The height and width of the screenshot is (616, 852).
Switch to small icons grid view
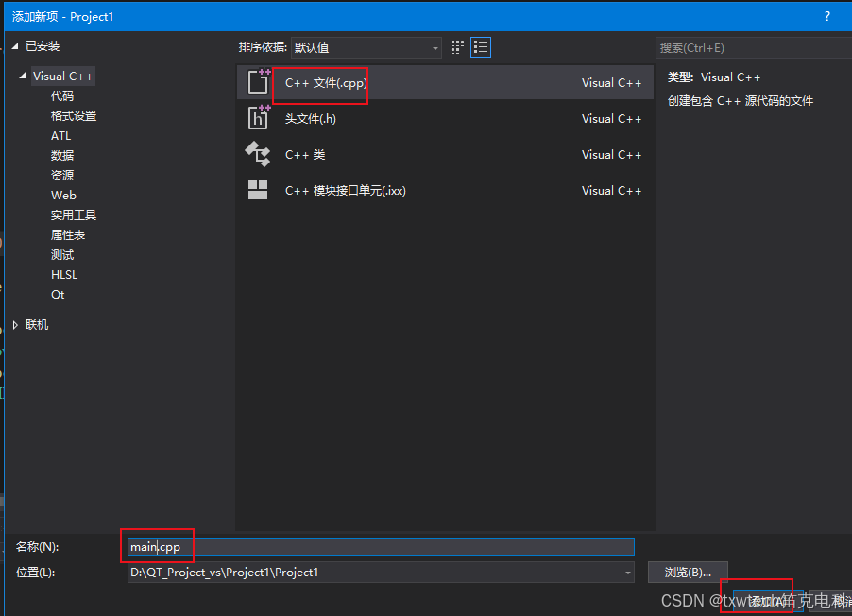coord(457,47)
